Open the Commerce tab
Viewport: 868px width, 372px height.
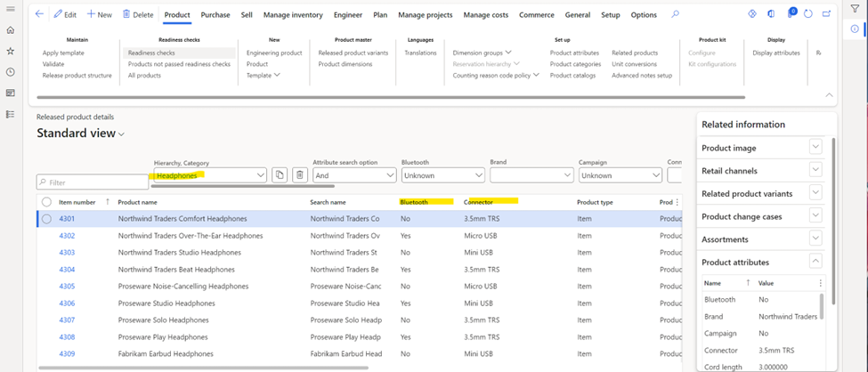coord(537,15)
